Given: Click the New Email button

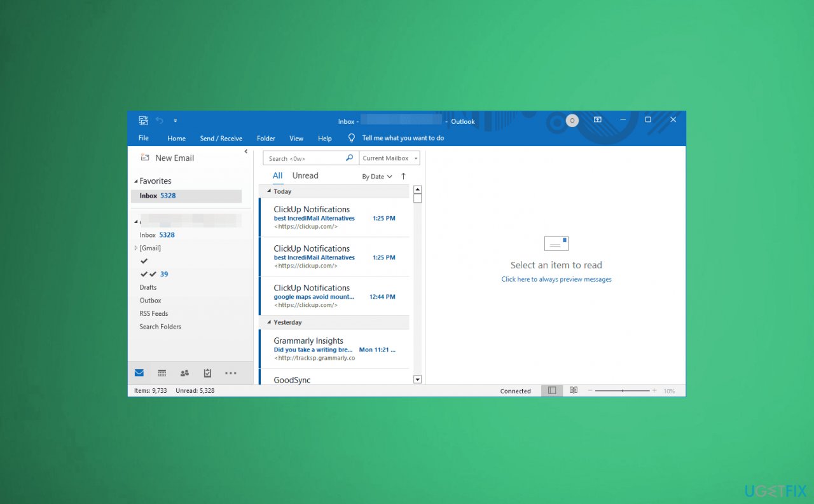Looking at the screenshot, I should pos(167,158).
